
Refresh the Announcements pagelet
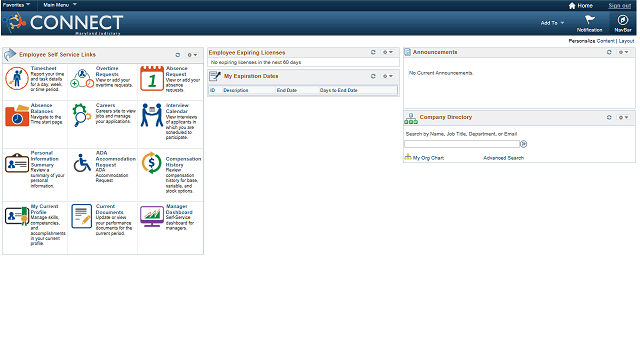click(609, 52)
